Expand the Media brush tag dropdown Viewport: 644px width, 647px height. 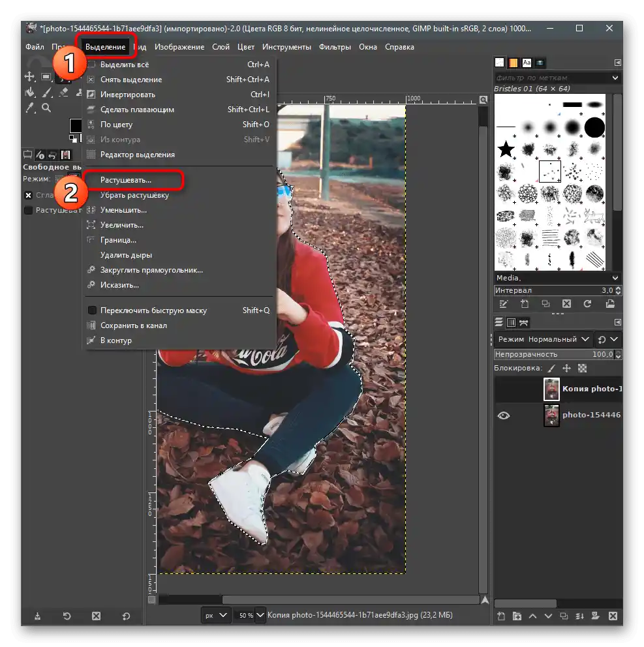615,278
